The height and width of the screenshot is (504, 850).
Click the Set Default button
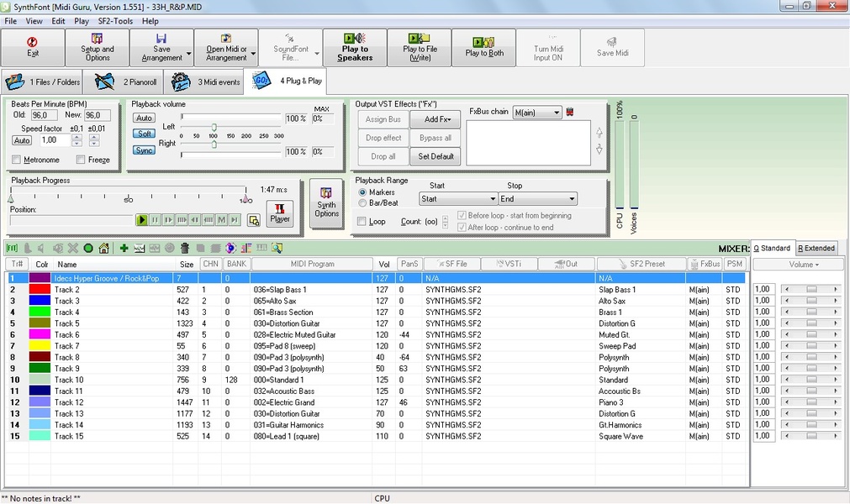pyautogui.click(x=436, y=156)
